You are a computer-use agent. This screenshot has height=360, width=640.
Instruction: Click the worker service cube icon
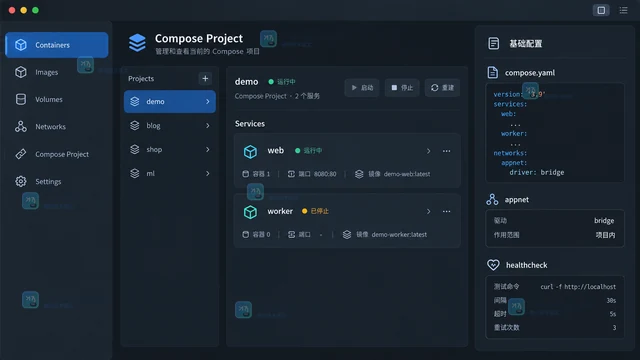(250, 212)
